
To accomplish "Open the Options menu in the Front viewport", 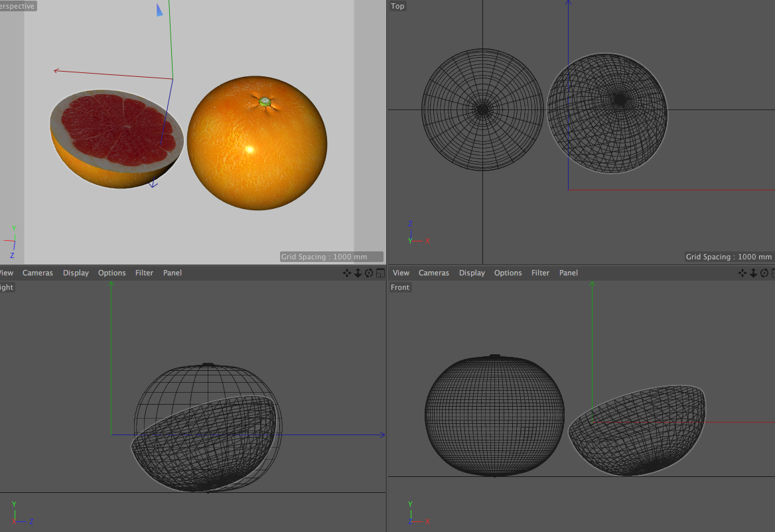I will pos(508,273).
